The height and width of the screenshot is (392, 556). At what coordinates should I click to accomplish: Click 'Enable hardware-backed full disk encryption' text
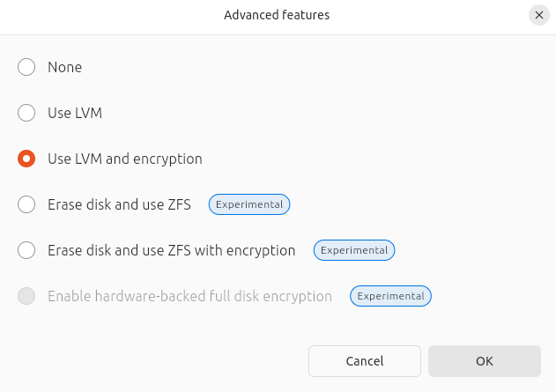click(189, 296)
